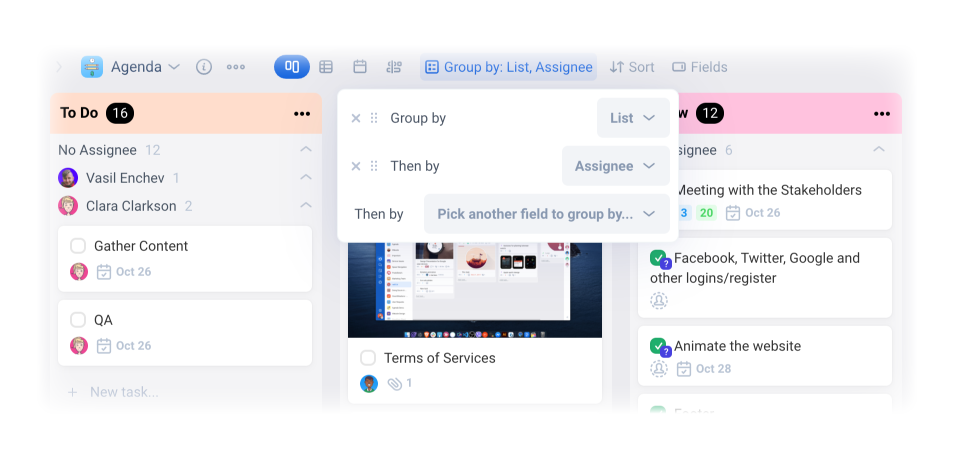
Task: Remove the Assignee then-by rule
Action: click(x=356, y=166)
